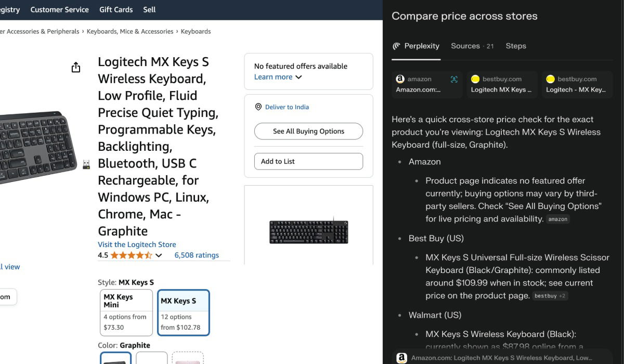Image resolution: width=624 pixels, height=364 pixels.
Task: Expand the Learn more dropdown chevron
Action: pyautogui.click(x=298, y=77)
